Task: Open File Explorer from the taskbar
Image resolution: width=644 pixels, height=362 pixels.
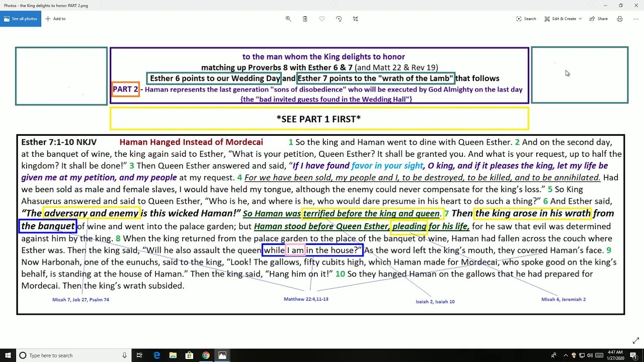Action: [173, 355]
